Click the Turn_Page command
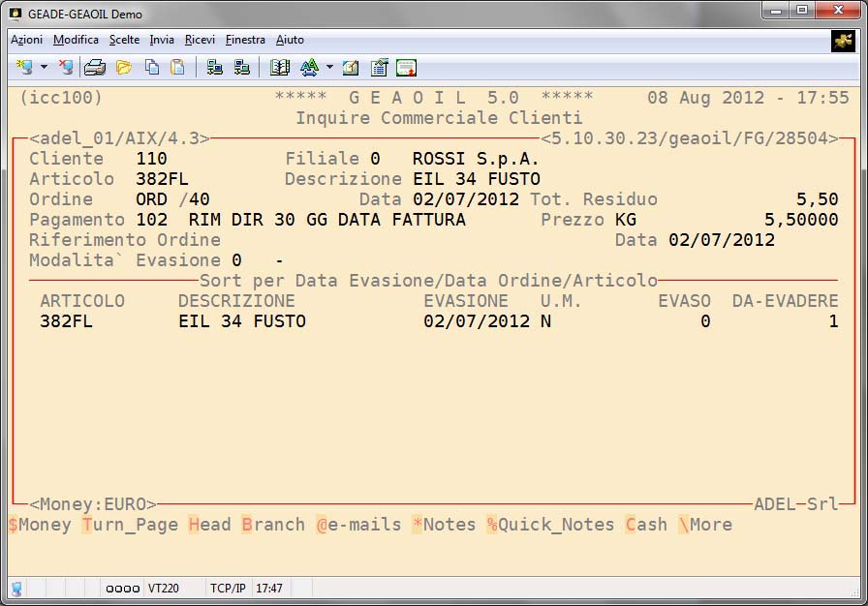868x606 pixels. tap(130, 525)
